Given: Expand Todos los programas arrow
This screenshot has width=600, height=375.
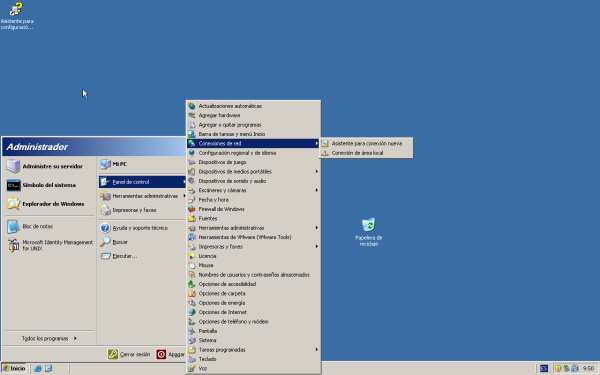Looking at the screenshot, I should [75, 338].
